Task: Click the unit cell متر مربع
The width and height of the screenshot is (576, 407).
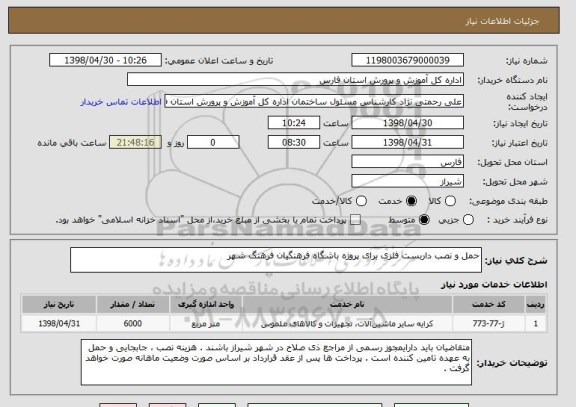Action: point(206,324)
